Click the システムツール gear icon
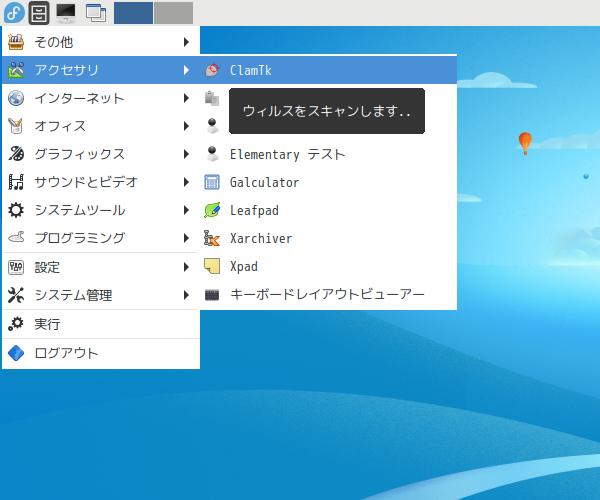The width and height of the screenshot is (600, 500). click(16, 210)
